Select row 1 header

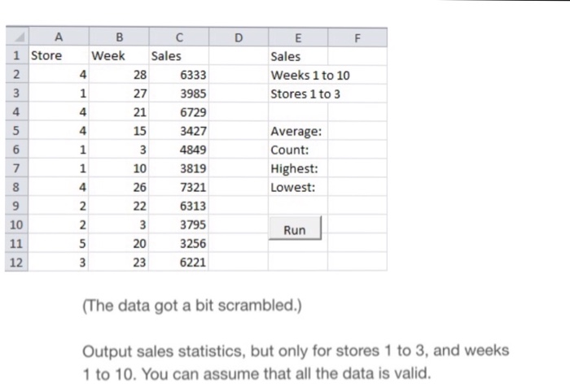(17, 55)
